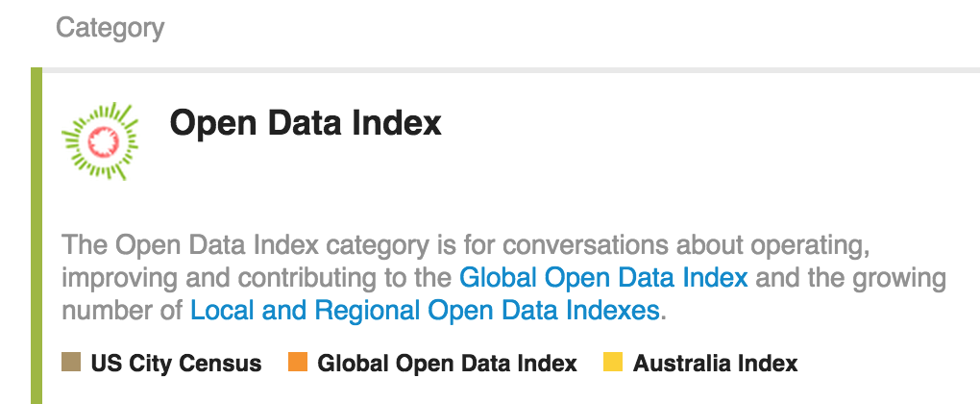Click the words "number of" in the description
Image resolution: width=980 pixels, height=404 pixels.
[122, 311]
